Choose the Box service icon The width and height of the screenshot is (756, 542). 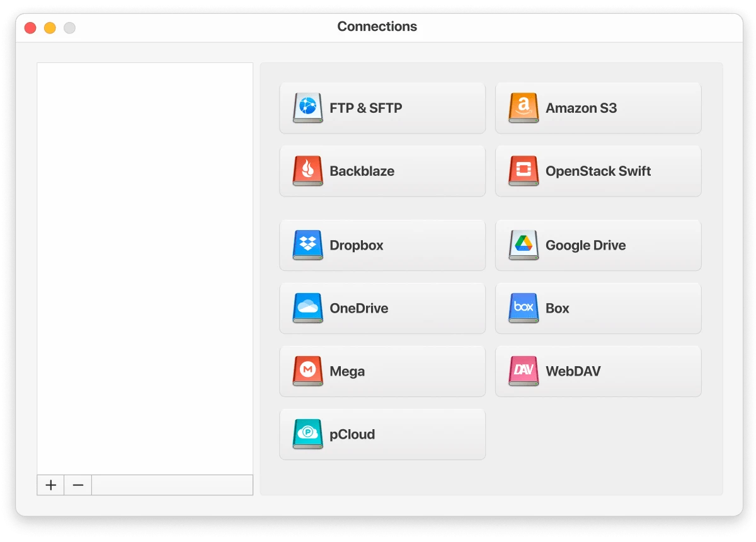(523, 308)
